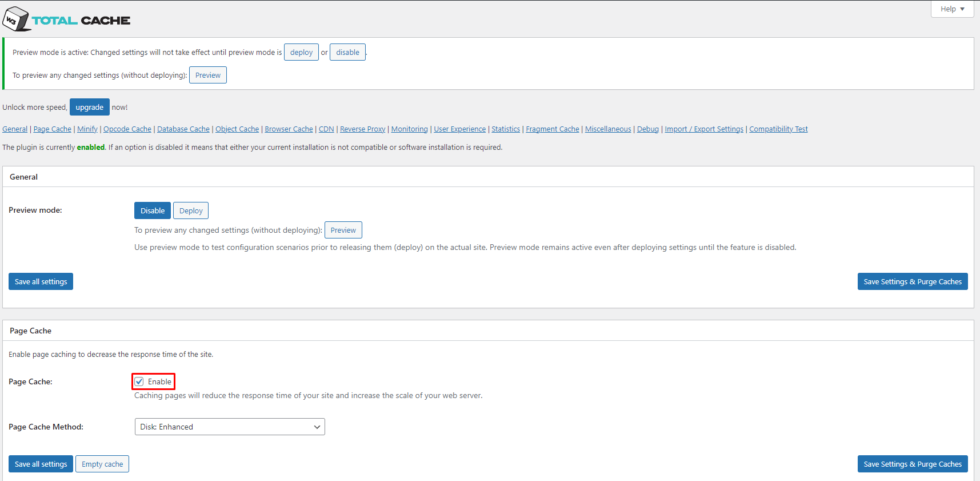Image resolution: width=980 pixels, height=481 pixels.
Task: Click the deploy button in the notice
Action: (301, 53)
